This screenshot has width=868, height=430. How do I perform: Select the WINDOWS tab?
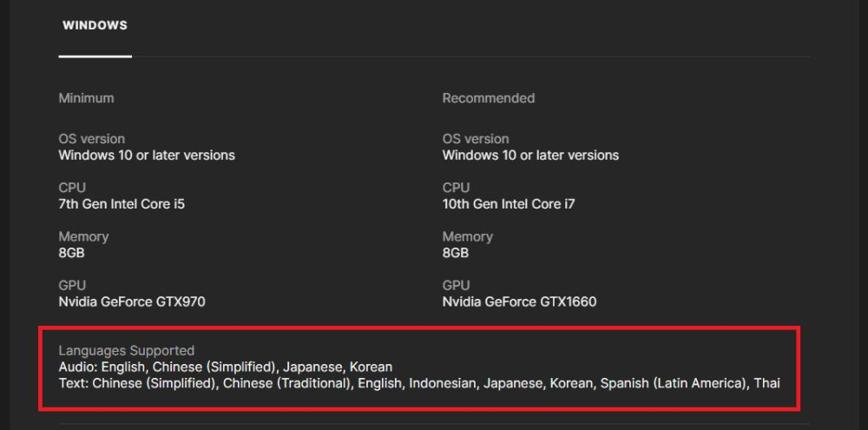[95, 26]
